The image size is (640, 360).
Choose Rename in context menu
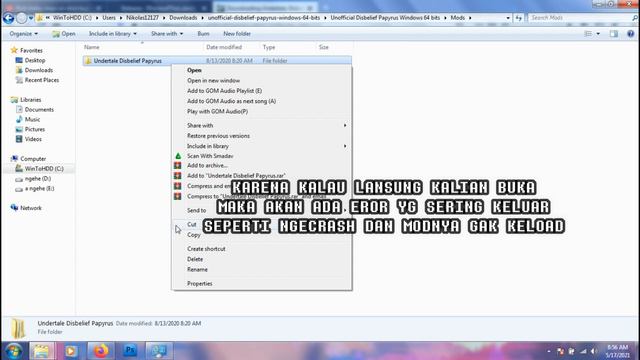[x=262, y=269]
